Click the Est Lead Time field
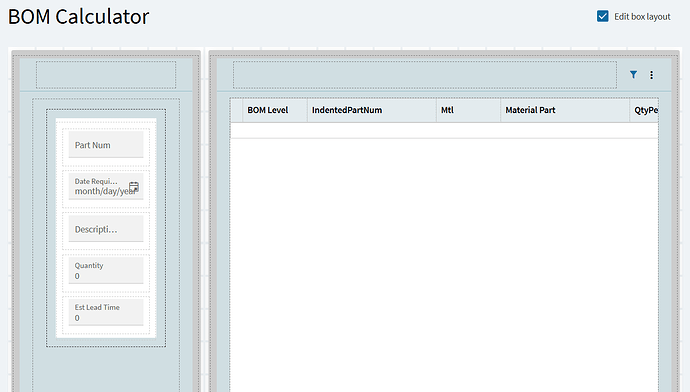Screen dimensions: 690x392 pos(106,312)
